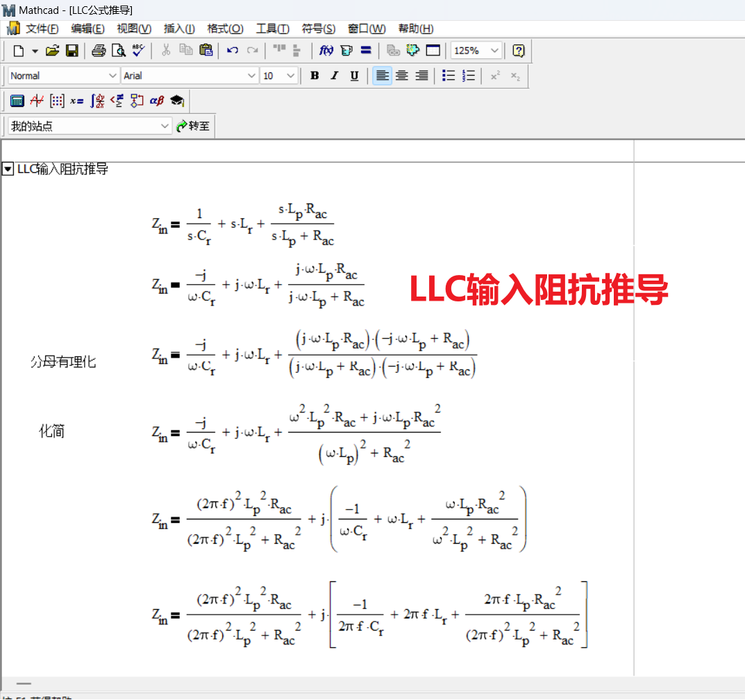
Task: Collapse the LLC输入阻抗推导 area
Action: pyautogui.click(x=8, y=169)
